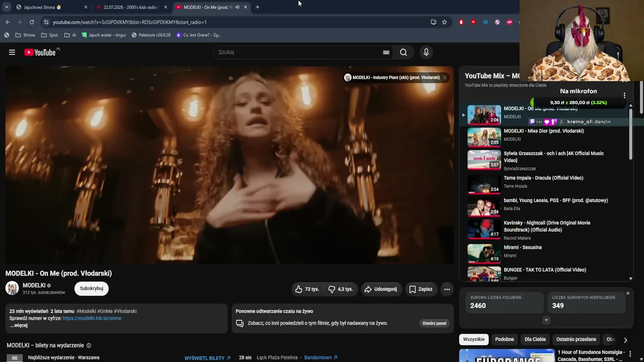Go back in browser history

click(x=8, y=22)
